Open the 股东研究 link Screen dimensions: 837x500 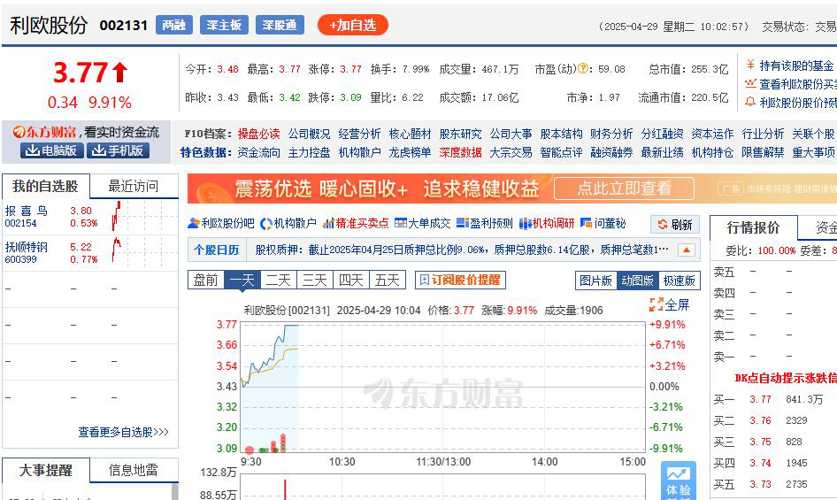460,134
